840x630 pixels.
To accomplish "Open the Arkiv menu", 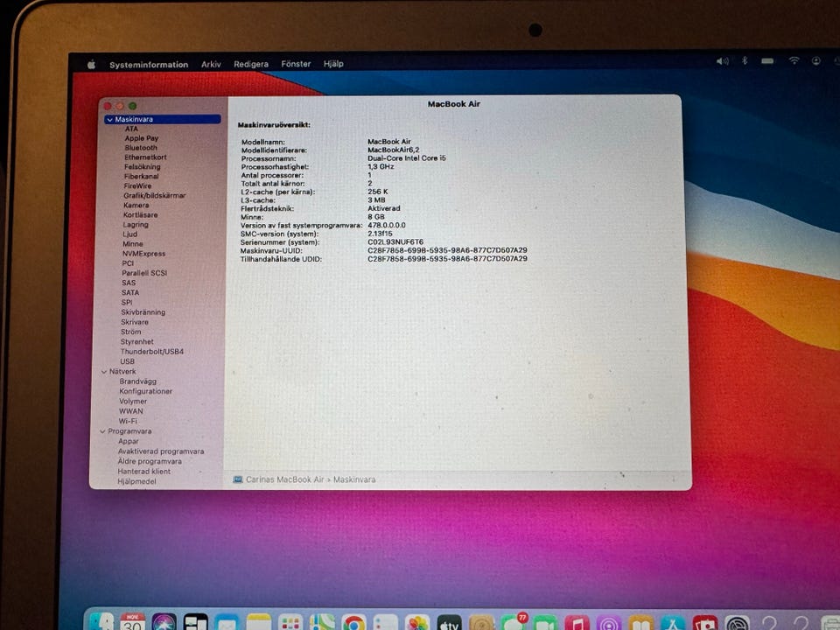I will [x=211, y=64].
